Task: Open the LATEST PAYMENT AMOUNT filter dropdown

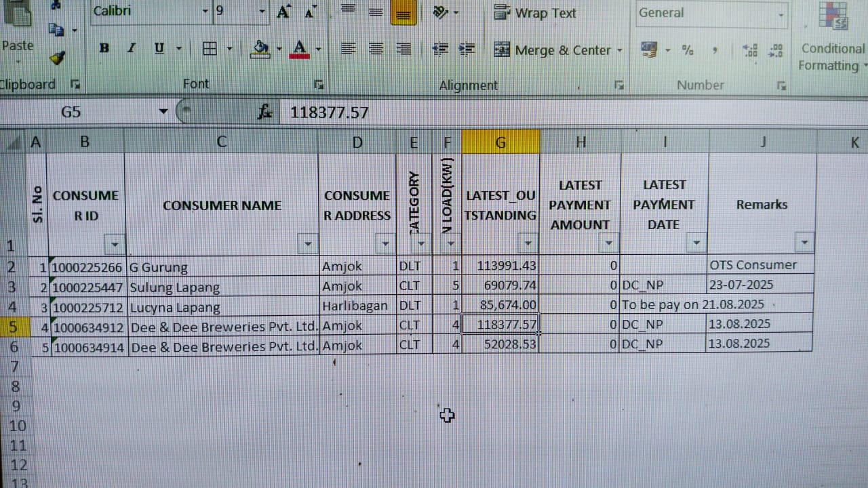Action: click(609, 242)
